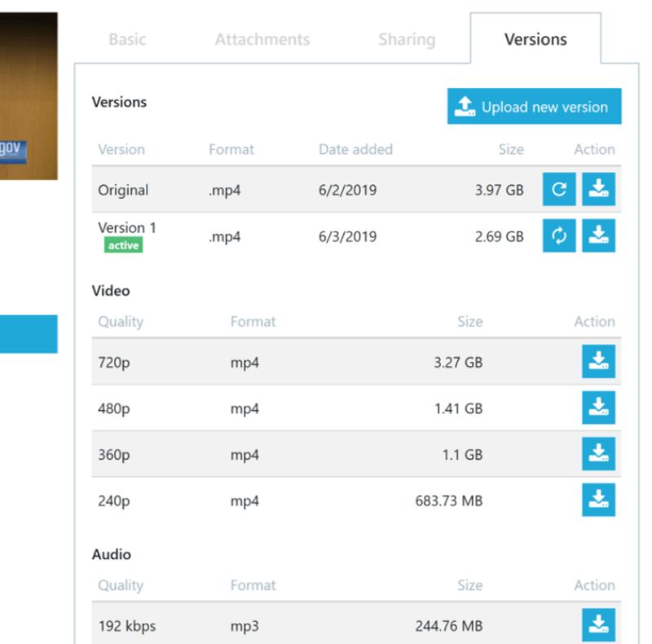This screenshot has width=652, height=644.
Task: Select the Original version row name
Action: point(123,190)
